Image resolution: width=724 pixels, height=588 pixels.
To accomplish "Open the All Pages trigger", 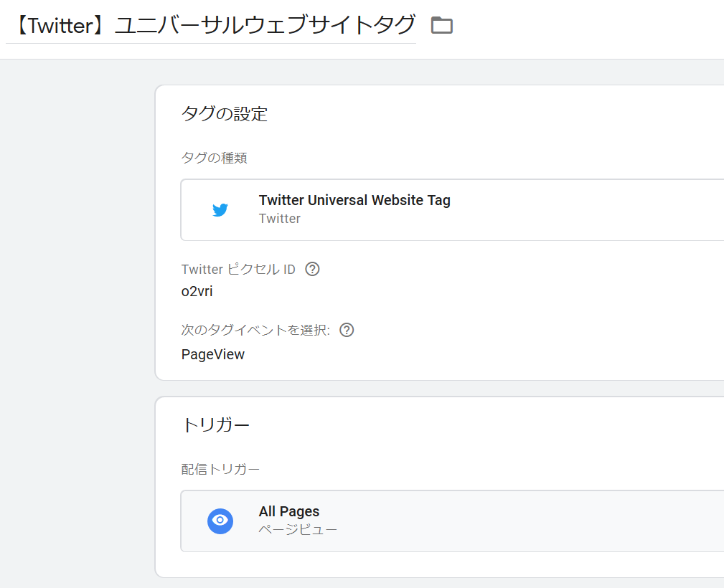I will point(452,521).
